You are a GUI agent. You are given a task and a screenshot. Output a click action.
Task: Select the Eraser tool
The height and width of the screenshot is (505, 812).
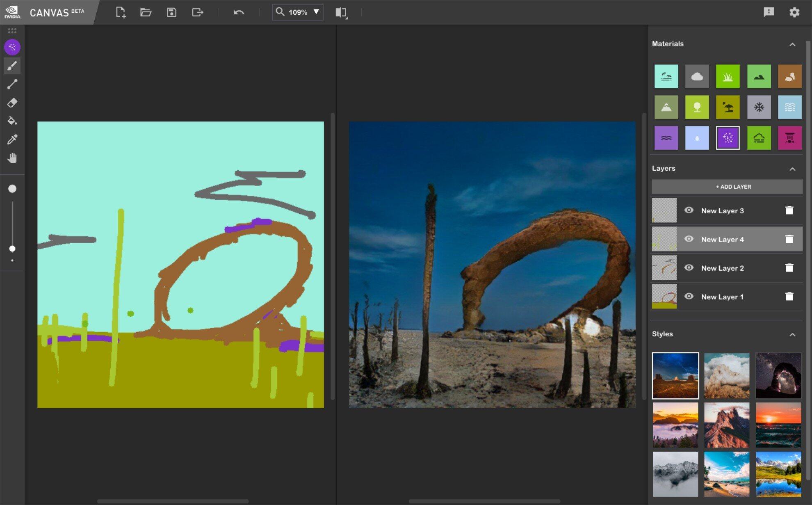pyautogui.click(x=12, y=103)
